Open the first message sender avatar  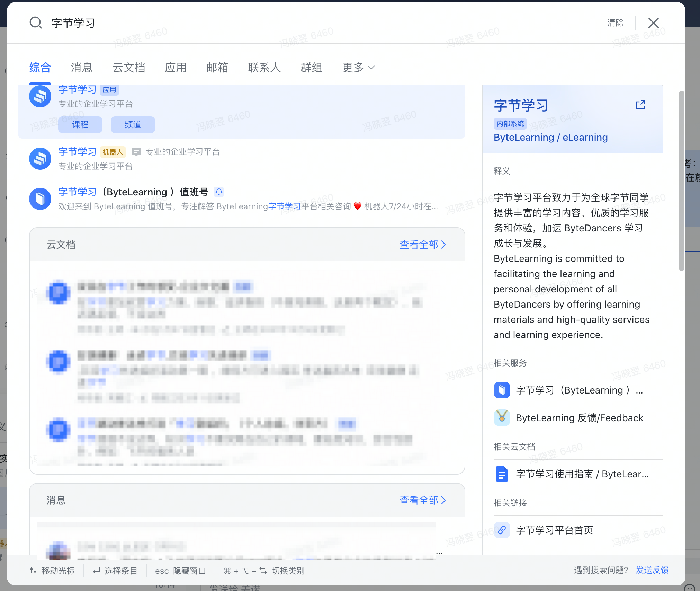[58, 550]
